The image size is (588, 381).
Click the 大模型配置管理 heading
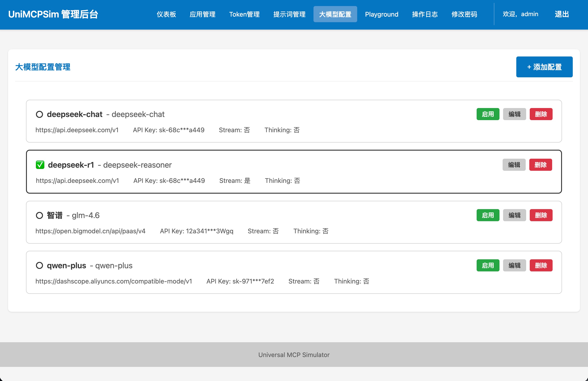tap(43, 67)
